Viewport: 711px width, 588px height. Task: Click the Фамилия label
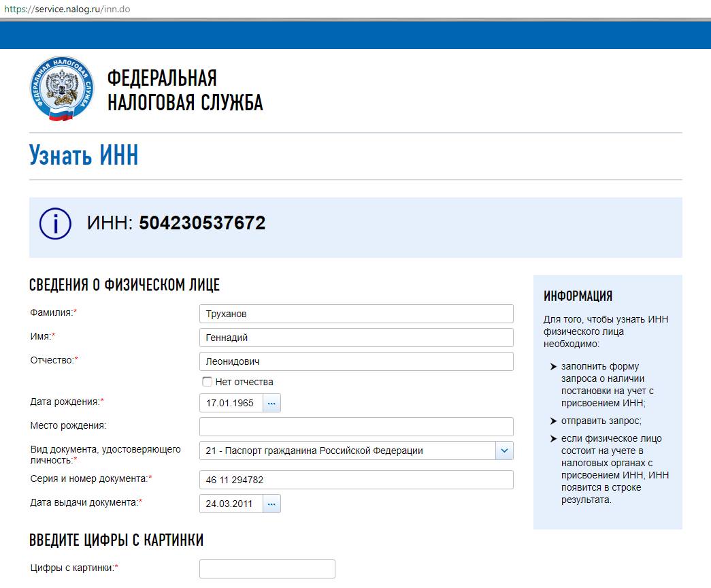coord(54,312)
